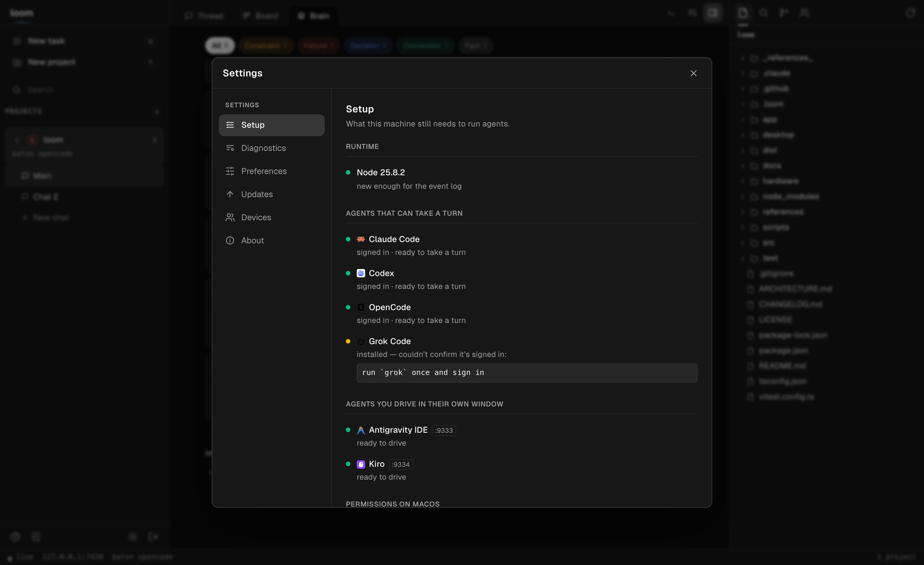The image size is (924, 565).
Task: Switch to the Thread tab in background window
Action: [204, 16]
